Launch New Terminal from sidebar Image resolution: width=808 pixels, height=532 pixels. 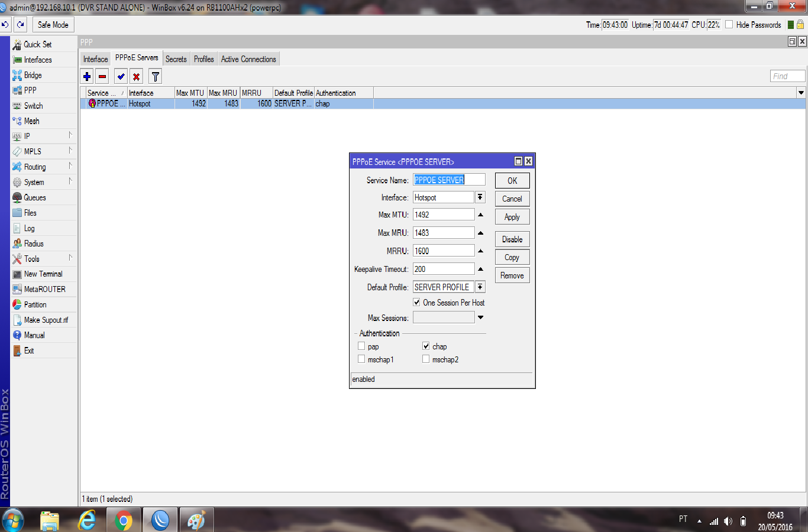[x=43, y=274]
